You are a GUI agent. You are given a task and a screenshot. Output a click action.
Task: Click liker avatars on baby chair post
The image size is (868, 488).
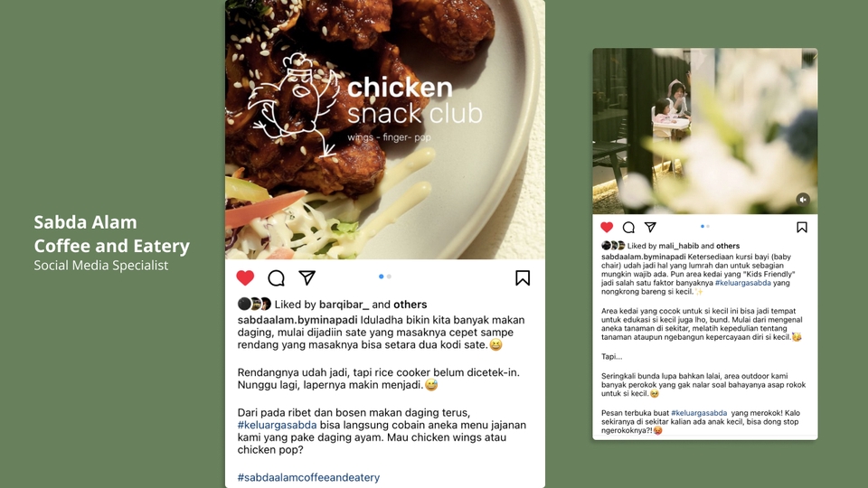(x=613, y=246)
